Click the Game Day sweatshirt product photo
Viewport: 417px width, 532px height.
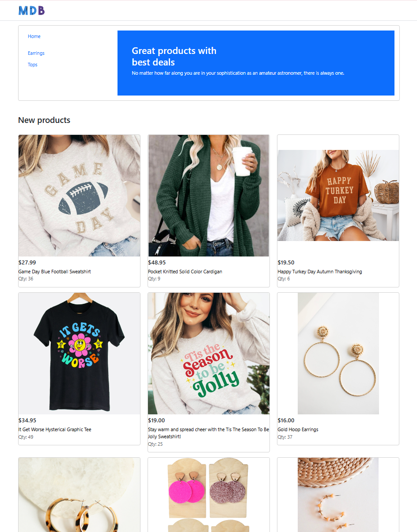coord(79,195)
